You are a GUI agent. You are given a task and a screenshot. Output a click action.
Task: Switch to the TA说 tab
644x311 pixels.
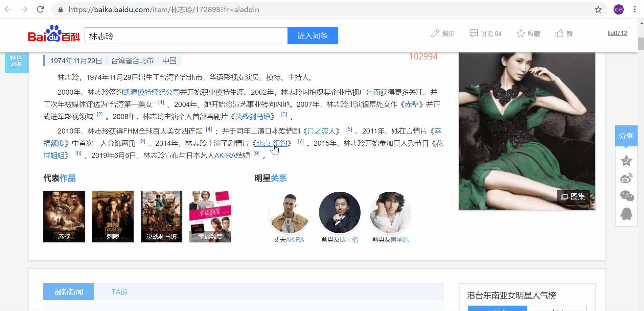tap(119, 292)
